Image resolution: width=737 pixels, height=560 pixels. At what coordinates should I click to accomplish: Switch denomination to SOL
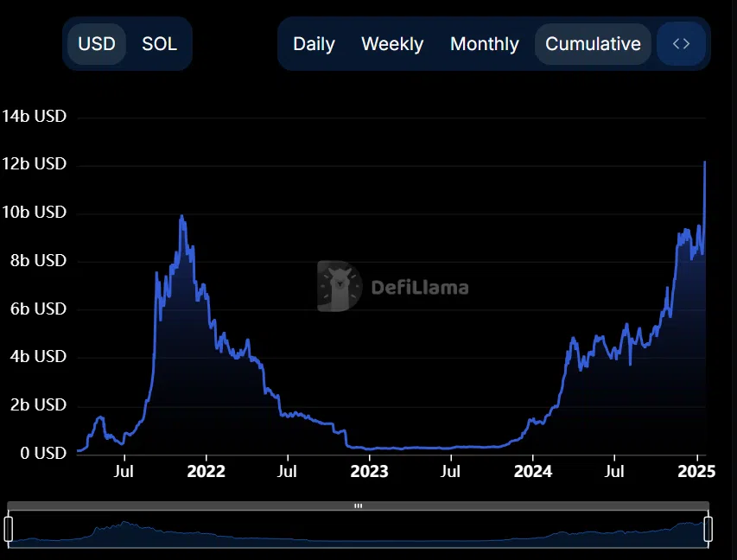[159, 43]
